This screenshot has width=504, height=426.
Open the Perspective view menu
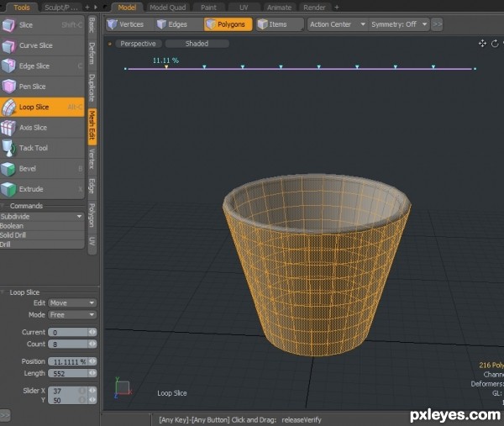click(x=138, y=44)
